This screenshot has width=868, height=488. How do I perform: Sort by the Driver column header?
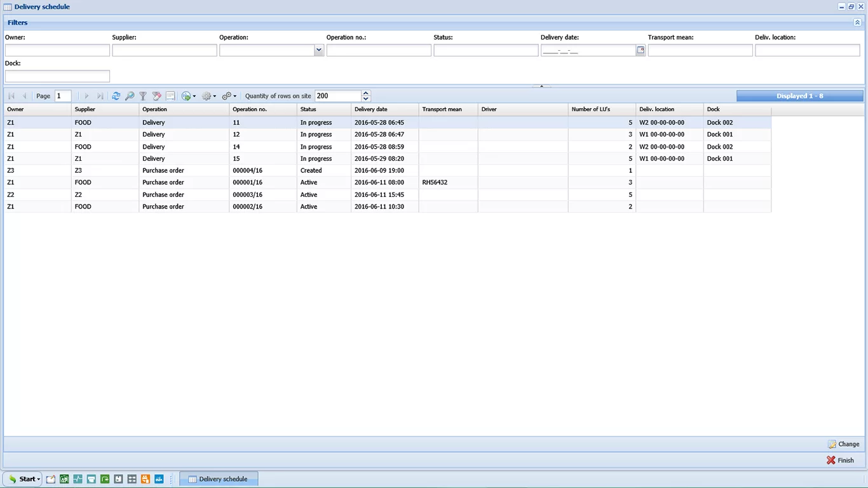pos(523,109)
